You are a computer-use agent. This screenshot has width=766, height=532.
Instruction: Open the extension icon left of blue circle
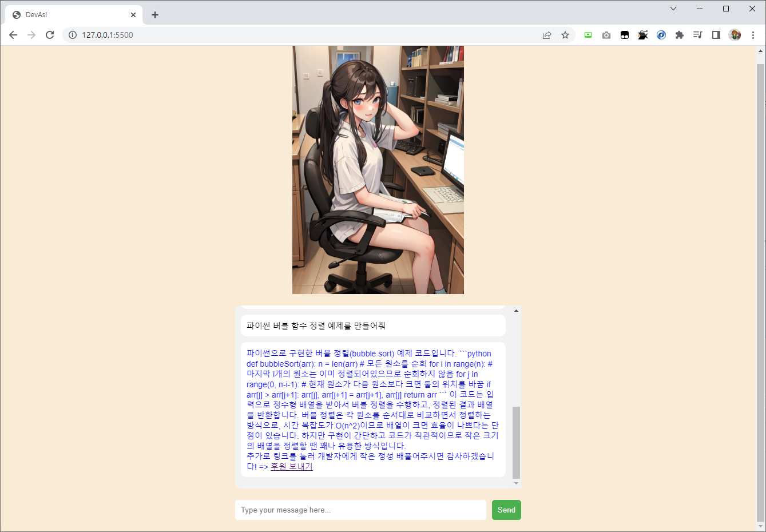click(x=643, y=35)
